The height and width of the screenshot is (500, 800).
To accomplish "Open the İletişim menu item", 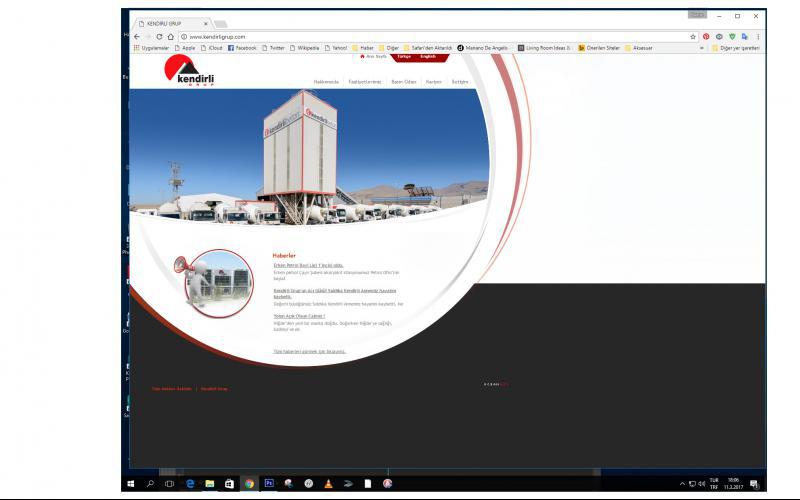I will click(460, 82).
